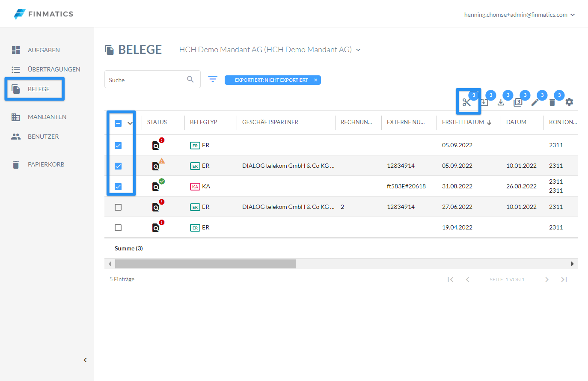The width and height of the screenshot is (588, 381).
Task: Remove the 'Exportiert: Nicht exportiert' filter chip
Action: point(315,80)
